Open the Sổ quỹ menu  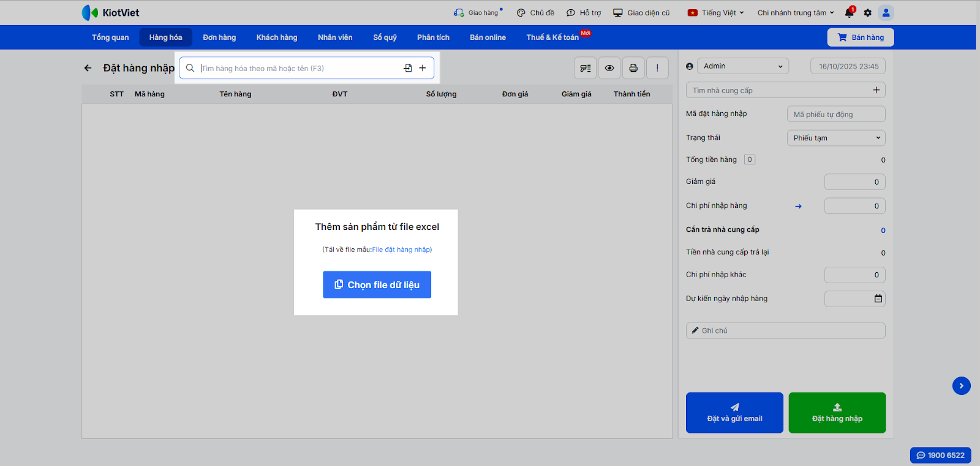tap(385, 37)
